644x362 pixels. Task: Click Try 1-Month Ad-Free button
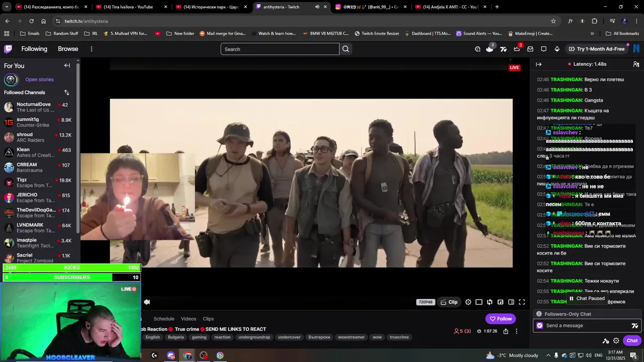[x=597, y=49]
